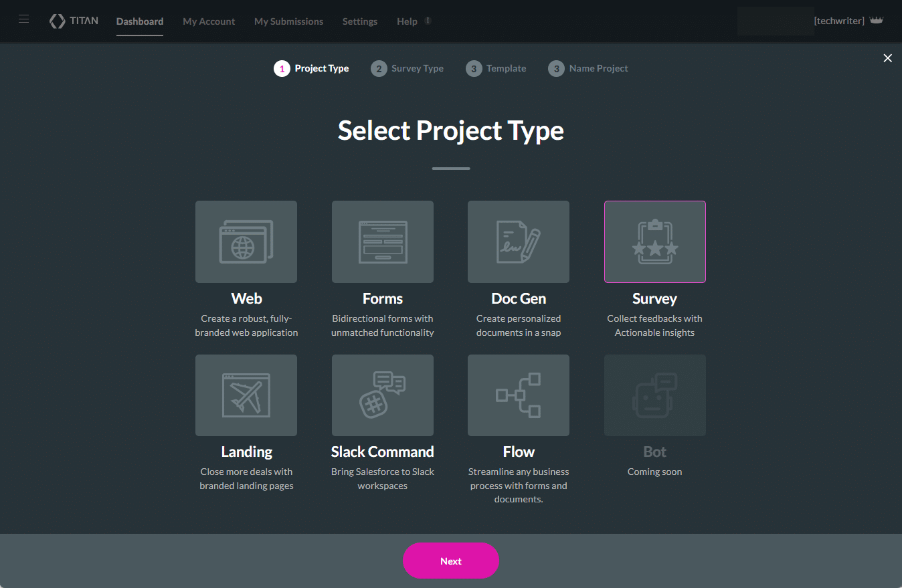Screen dimensions: 902x588
Task: Jump to the Template step
Action: (496, 68)
